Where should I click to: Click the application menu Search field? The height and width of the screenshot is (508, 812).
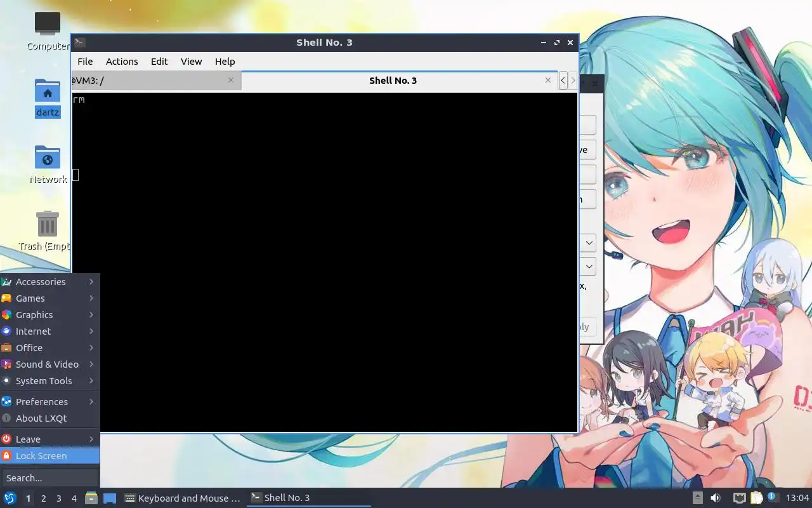(x=49, y=478)
